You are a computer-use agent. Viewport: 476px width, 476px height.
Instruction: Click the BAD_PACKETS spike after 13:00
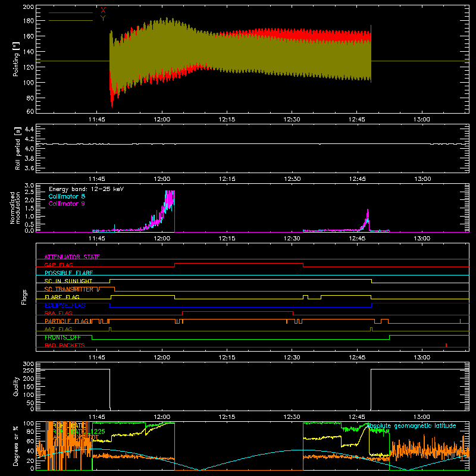(446, 345)
